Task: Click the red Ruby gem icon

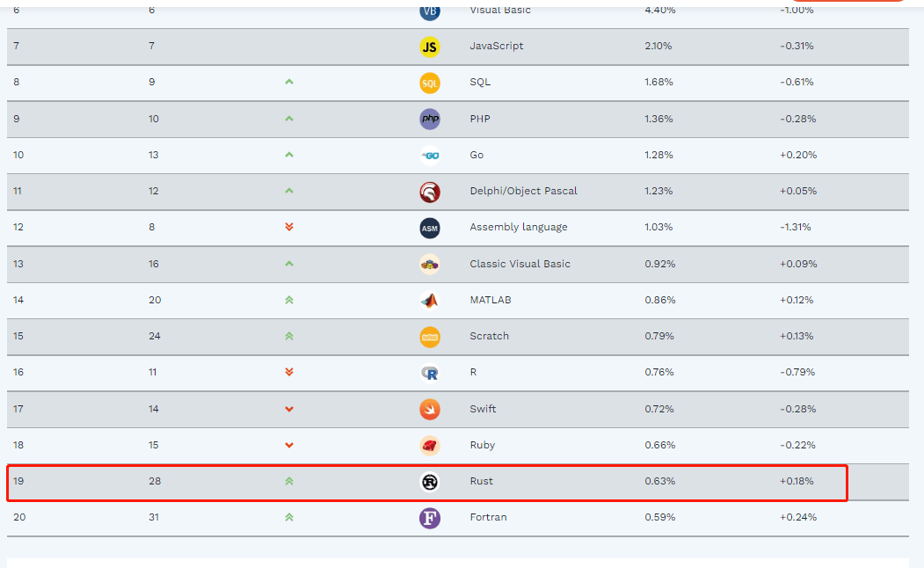Action: (430, 446)
